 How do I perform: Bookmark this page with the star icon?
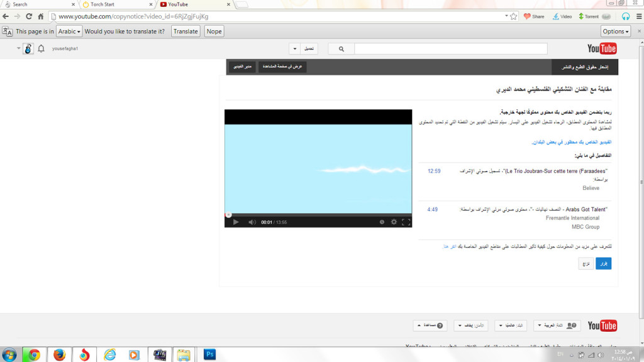[x=513, y=16]
